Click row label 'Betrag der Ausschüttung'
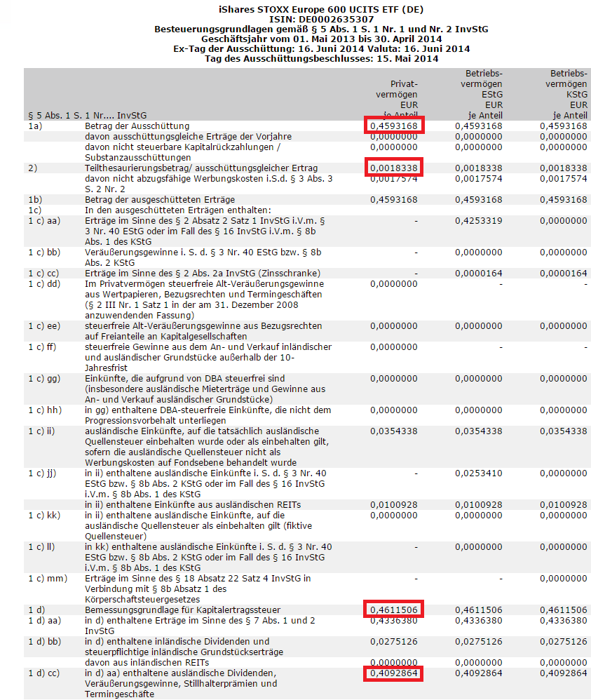Viewport: 591px width, 700px height. (x=137, y=126)
